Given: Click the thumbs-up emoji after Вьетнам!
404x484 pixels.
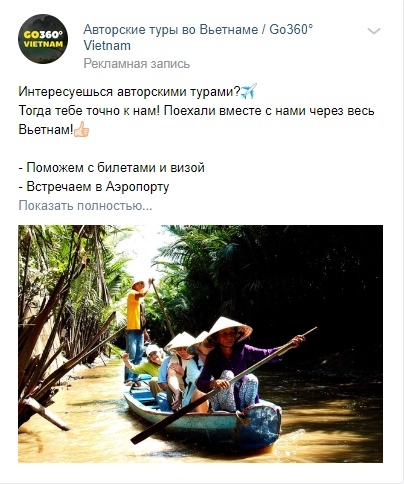Looking at the screenshot, I should pos(81,129).
